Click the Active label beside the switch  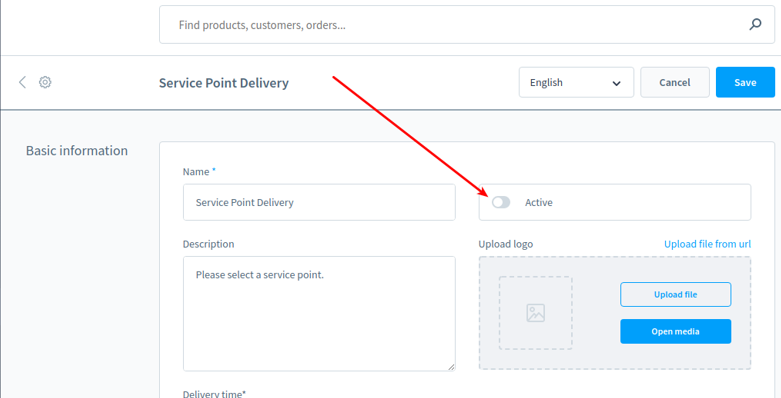[x=538, y=203]
